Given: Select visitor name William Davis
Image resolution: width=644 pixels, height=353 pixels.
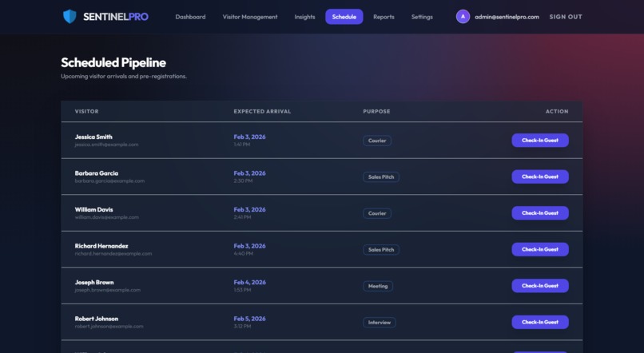Looking at the screenshot, I should click(93, 209).
